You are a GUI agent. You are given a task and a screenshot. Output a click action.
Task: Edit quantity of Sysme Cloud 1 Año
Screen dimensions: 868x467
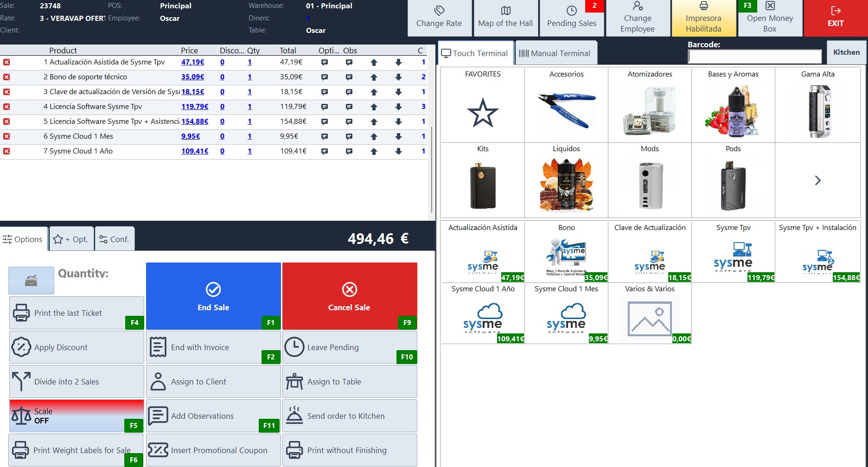click(249, 151)
